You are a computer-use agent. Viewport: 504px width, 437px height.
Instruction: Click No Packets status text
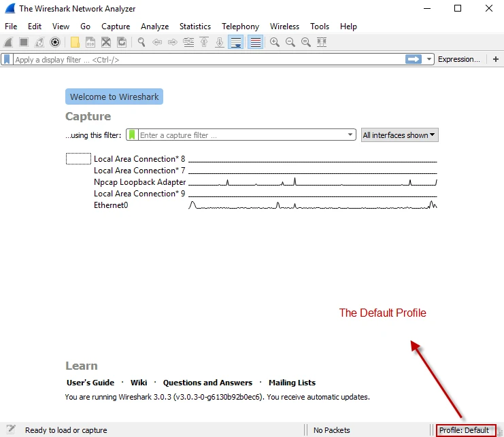[x=331, y=430]
